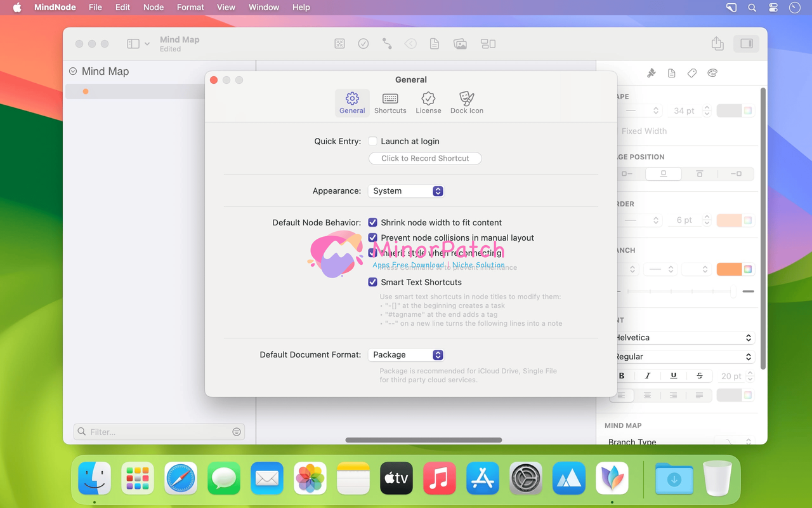This screenshot has width=812, height=508.
Task: Open the General preferences tab
Action: tap(352, 102)
